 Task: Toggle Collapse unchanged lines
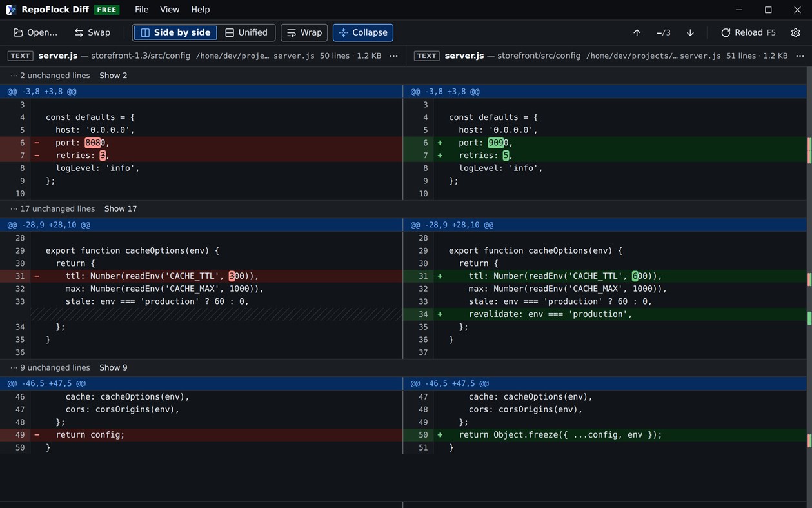point(363,32)
